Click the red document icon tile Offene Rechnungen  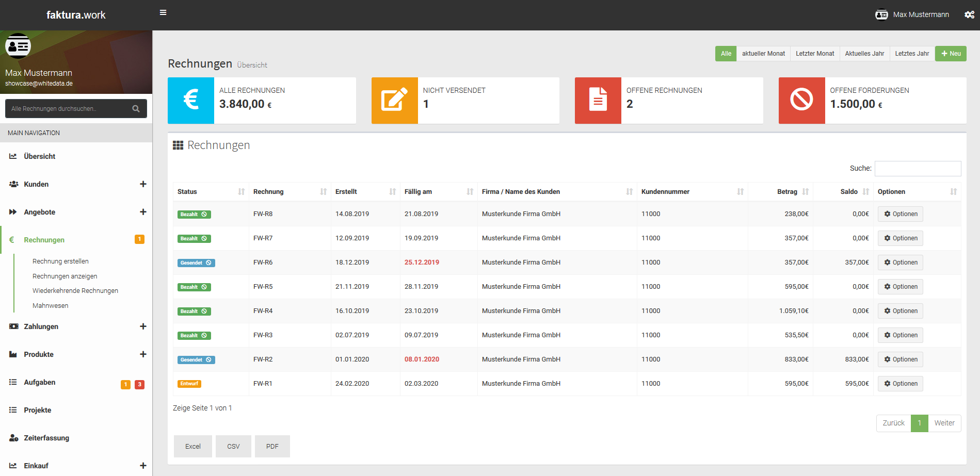coord(598,101)
